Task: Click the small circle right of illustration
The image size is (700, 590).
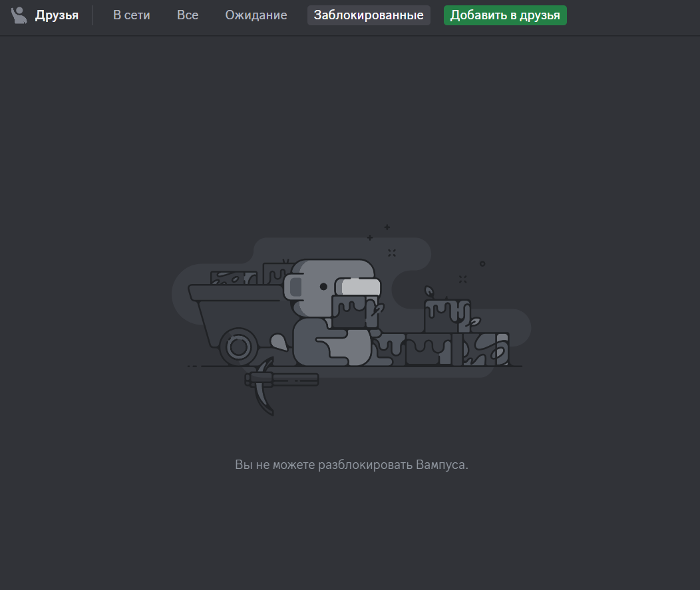Action: click(x=482, y=263)
